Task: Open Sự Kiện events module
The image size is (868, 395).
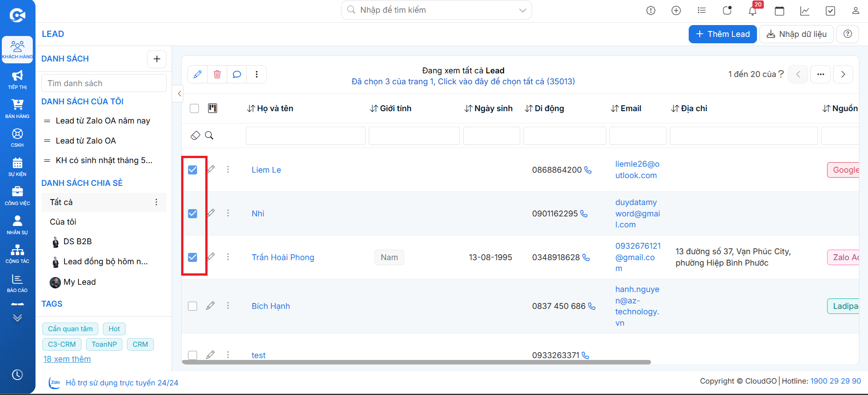Action: (x=17, y=167)
